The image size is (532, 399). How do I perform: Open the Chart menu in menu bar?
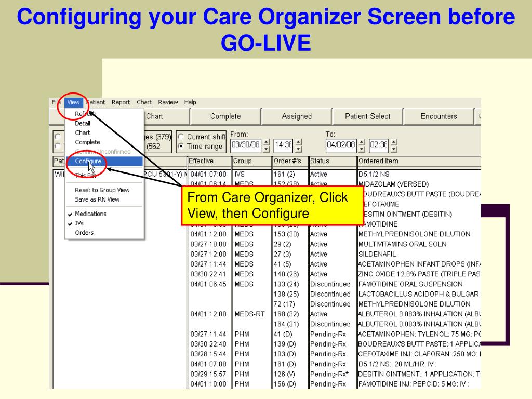point(144,102)
